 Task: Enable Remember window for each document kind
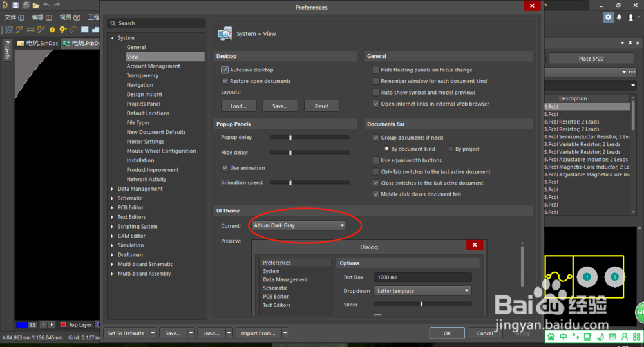click(375, 81)
